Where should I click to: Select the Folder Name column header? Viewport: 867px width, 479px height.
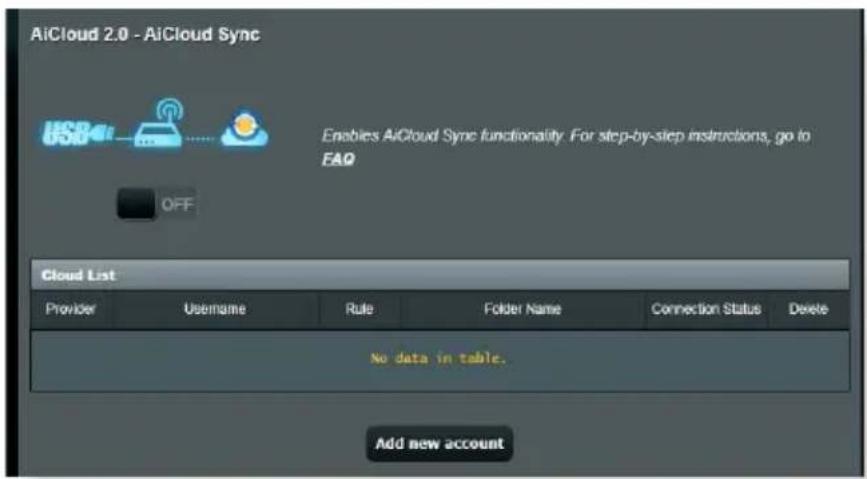click(x=522, y=309)
